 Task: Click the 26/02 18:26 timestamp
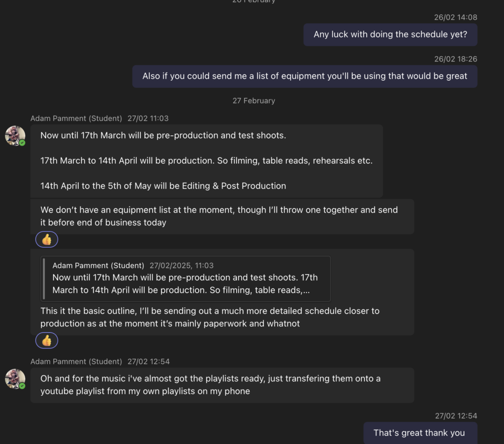point(455,59)
